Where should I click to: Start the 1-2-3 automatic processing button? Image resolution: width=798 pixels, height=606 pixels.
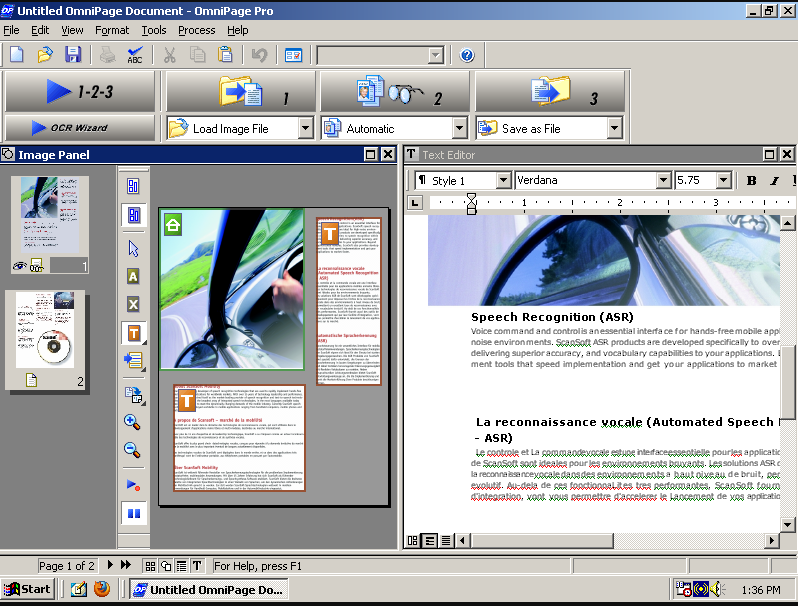pyautogui.click(x=80, y=92)
